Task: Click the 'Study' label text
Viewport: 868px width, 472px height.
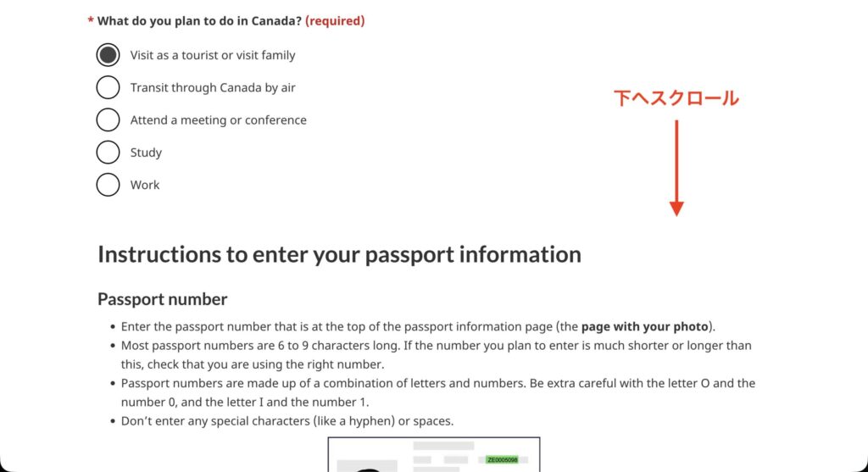Action: (x=146, y=153)
